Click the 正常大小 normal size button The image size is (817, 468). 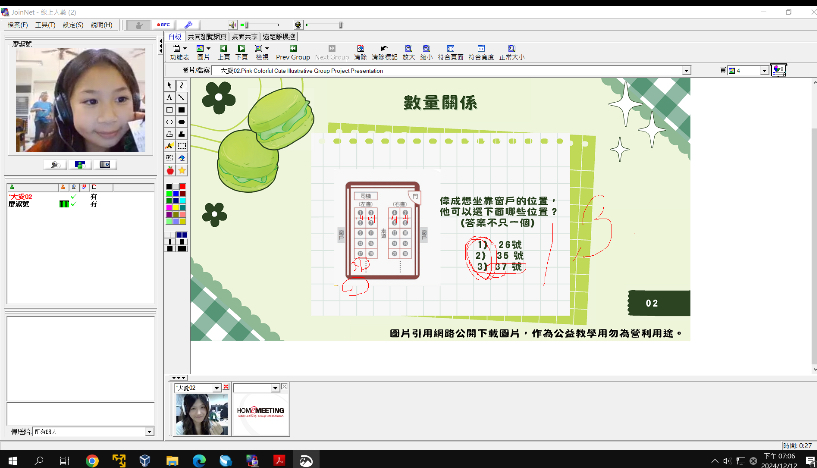point(511,50)
